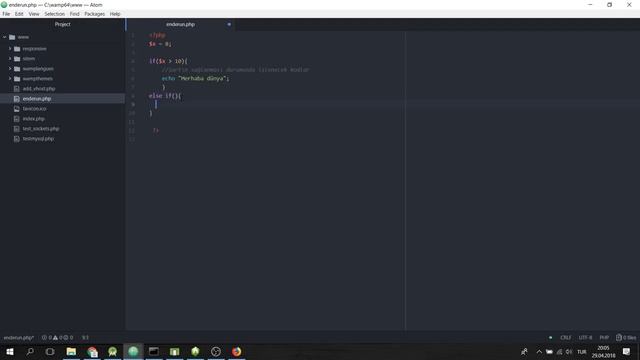Open the taskbar clock and date
The width and height of the screenshot is (640, 360).
click(x=603, y=351)
